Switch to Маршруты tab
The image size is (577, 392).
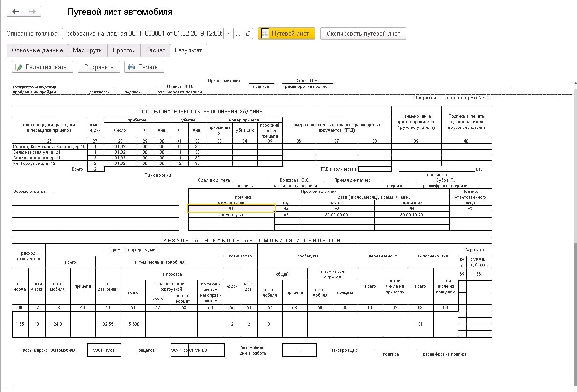(x=88, y=50)
